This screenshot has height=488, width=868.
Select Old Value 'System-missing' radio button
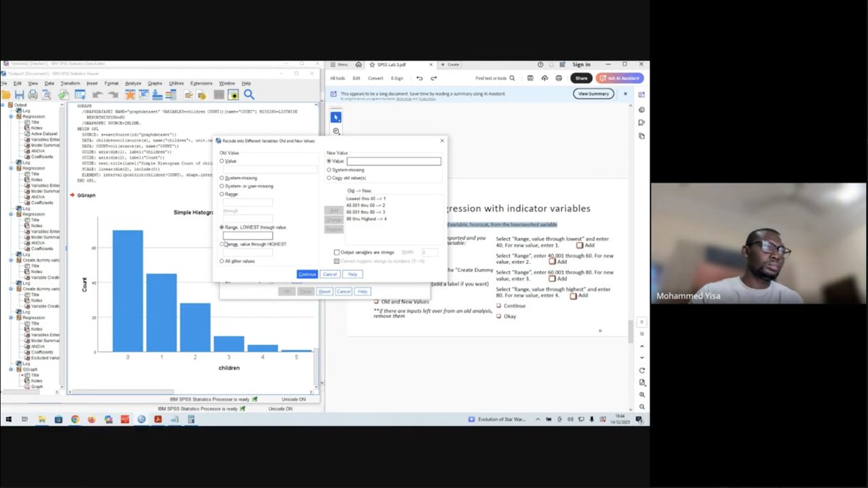222,178
